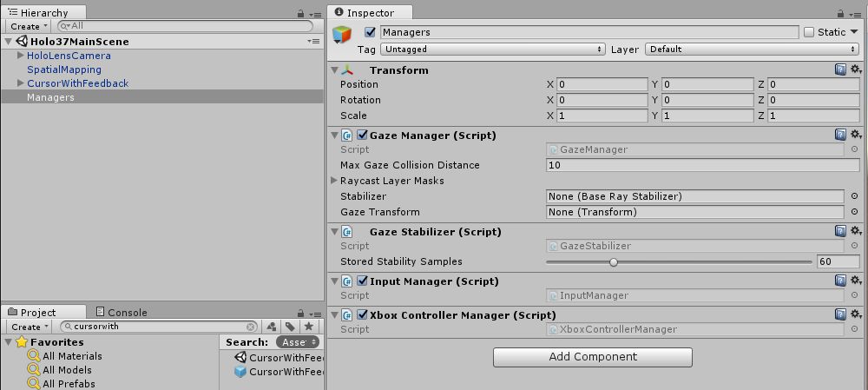Click the Xbox Controller Manager gear icon
The width and height of the screenshot is (868, 390).
855,314
